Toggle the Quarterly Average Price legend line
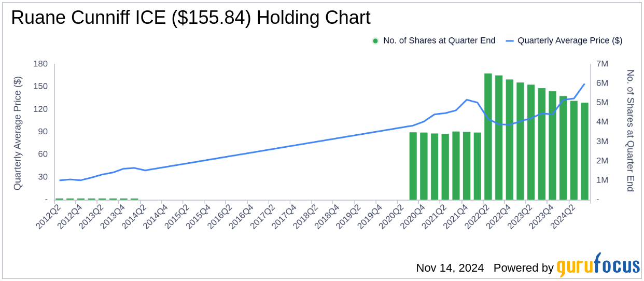This screenshot has width=644, height=281. click(509, 40)
